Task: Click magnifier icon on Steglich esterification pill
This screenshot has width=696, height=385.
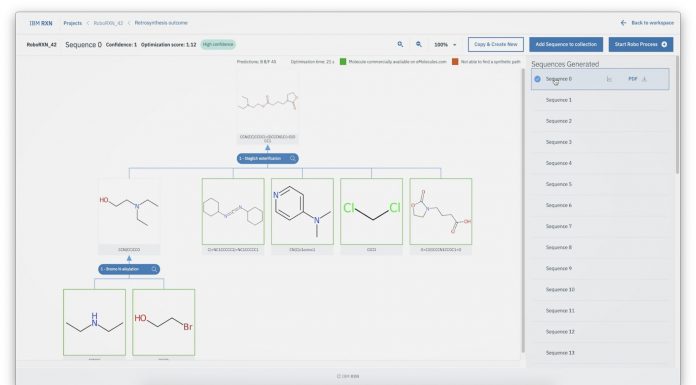Action: click(x=293, y=159)
